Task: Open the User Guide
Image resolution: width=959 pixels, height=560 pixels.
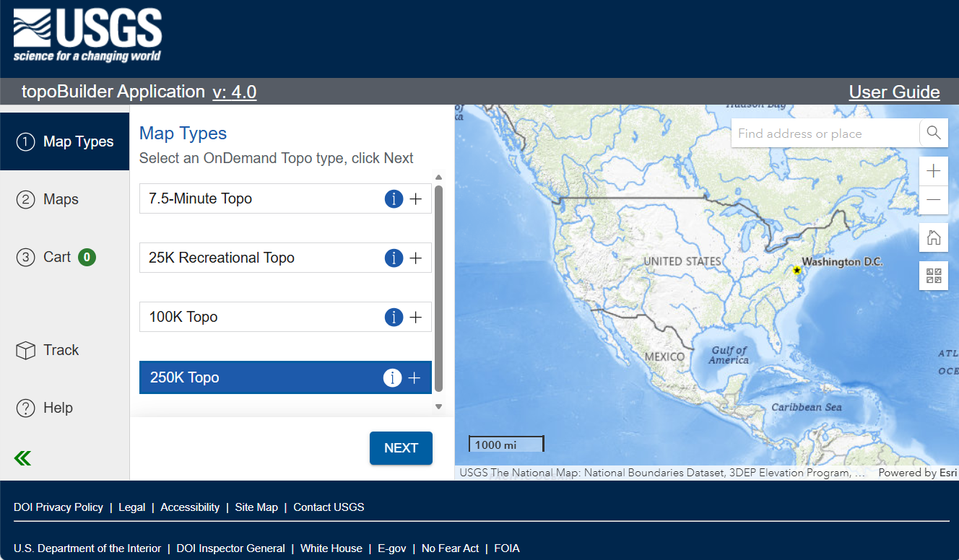Action: click(x=894, y=92)
